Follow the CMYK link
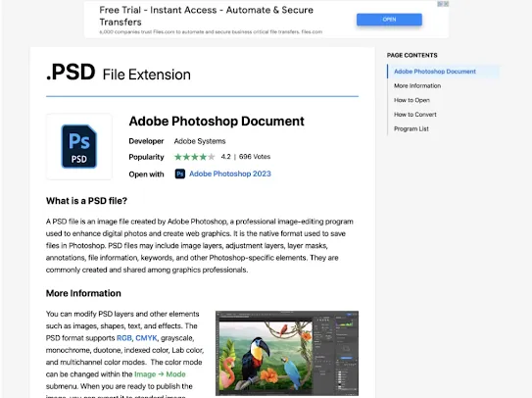The image size is (532, 398). point(146,338)
